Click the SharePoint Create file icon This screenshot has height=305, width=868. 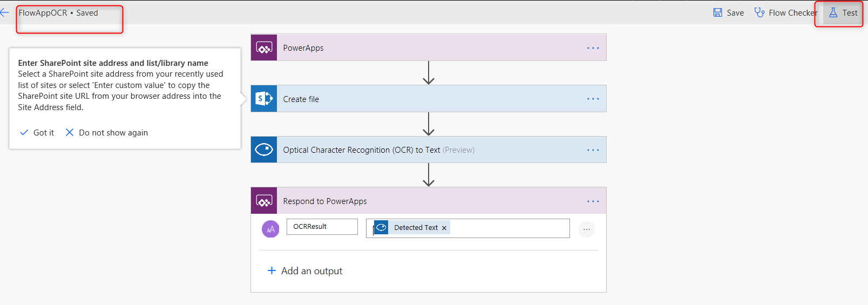(x=264, y=99)
